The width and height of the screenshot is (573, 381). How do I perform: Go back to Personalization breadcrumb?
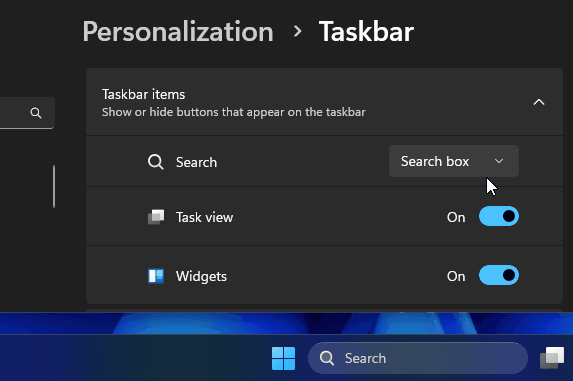pyautogui.click(x=178, y=32)
